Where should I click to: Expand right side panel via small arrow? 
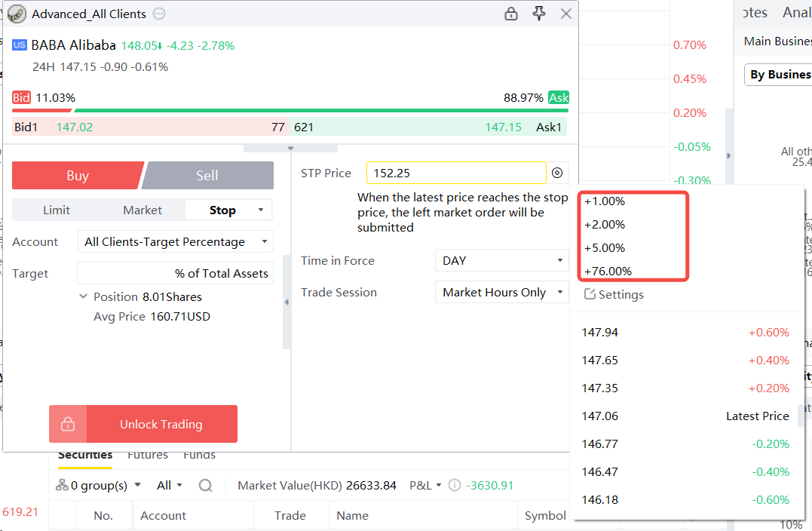pos(728,155)
